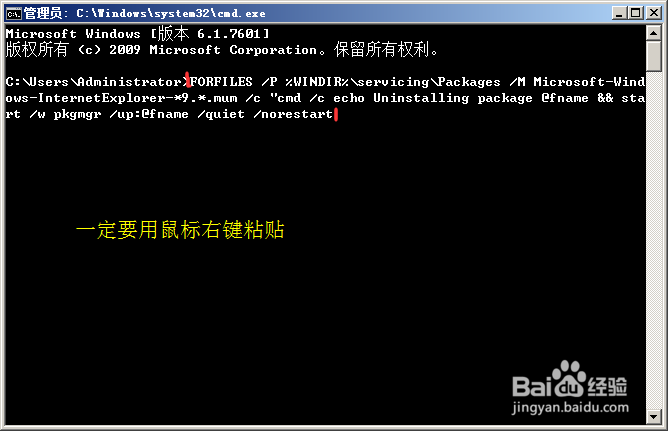This screenshot has width=668, height=431.
Task: Click the %WINDIR%\servicing\Packages path
Action: point(393,81)
